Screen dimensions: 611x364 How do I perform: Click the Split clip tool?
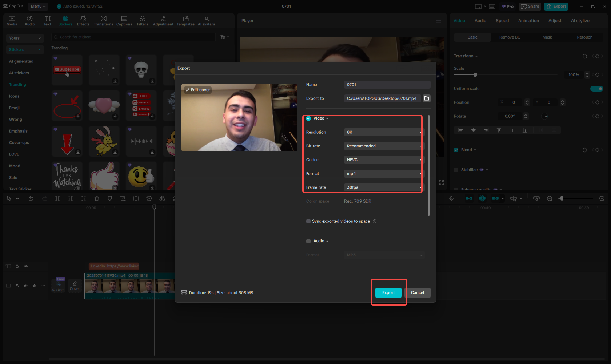[x=57, y=198]
